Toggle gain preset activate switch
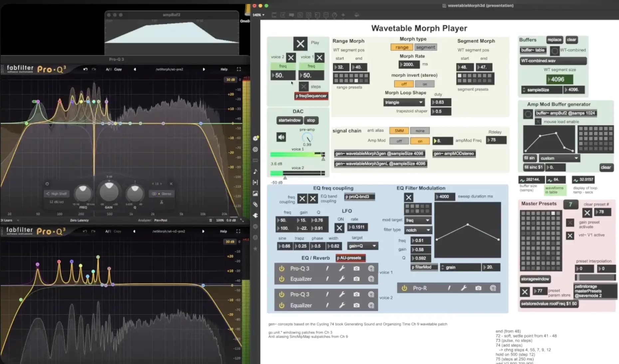The width and height of the screenshot is (619, 364). (x=570, y=223)
